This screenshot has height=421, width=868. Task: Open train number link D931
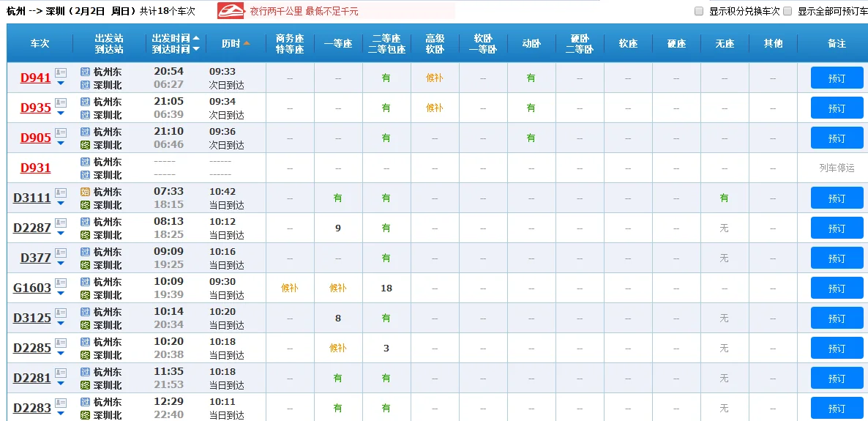pos(35,168)
